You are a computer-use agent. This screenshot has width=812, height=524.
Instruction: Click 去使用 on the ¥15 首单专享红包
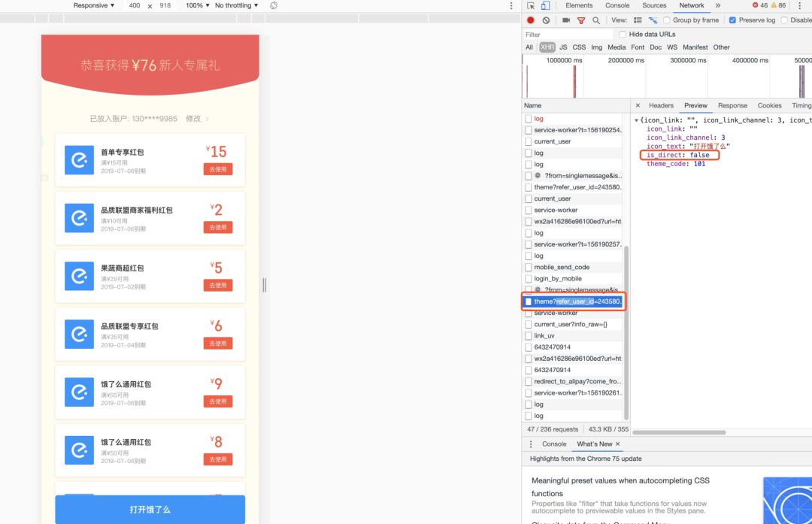(218, 169)
